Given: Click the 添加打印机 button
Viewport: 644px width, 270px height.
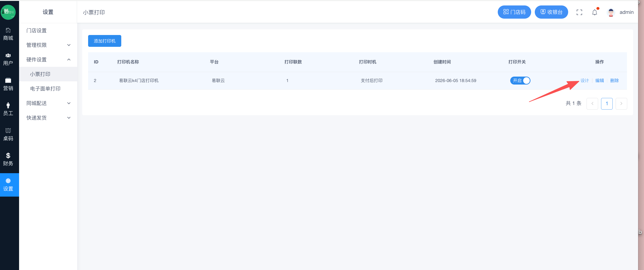Looking at the screenshot, I should [104, 41].
